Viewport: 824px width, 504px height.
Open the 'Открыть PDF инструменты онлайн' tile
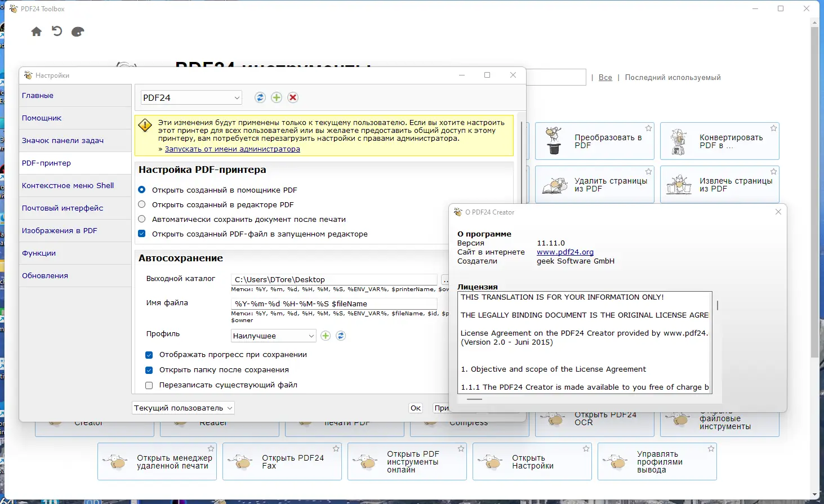tap(407, 462)
